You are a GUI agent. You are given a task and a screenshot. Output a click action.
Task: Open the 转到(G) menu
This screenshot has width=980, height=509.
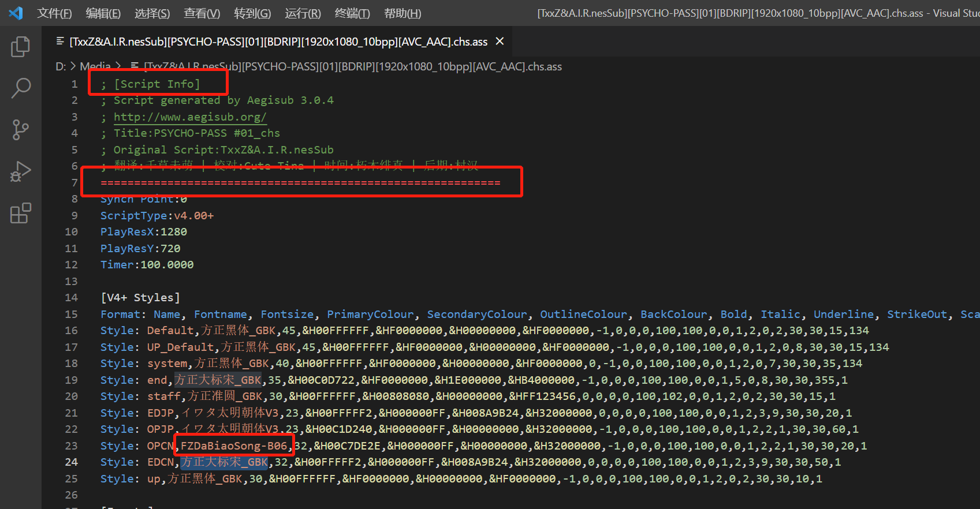pos(252,13)
